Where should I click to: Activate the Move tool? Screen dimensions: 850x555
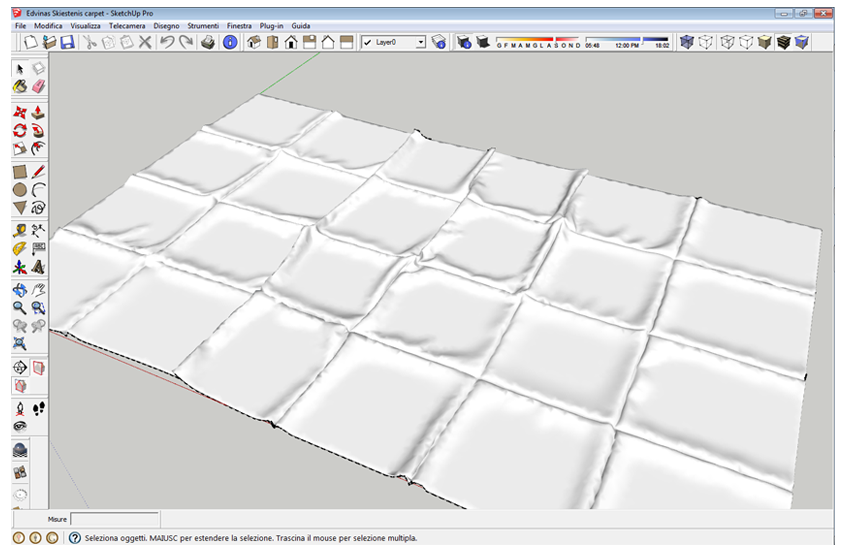(20, 113)
